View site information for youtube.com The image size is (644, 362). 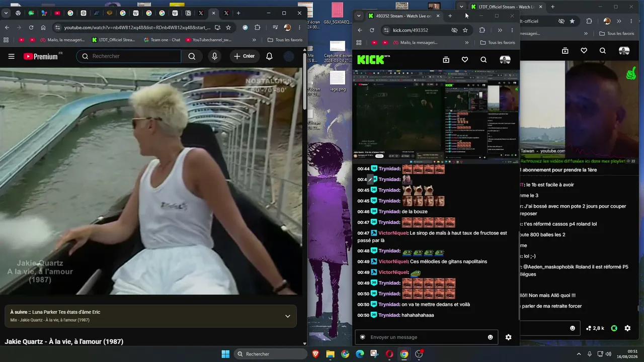tap(57, 28)
